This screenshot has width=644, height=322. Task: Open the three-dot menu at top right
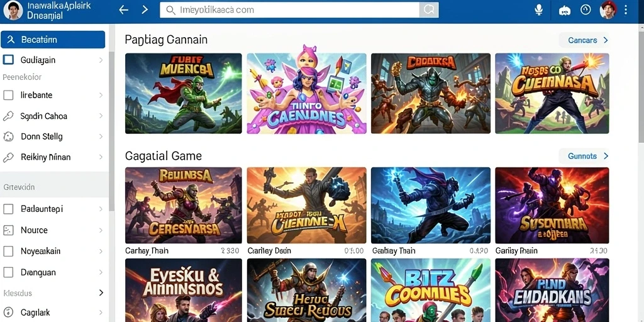(626, 10)
